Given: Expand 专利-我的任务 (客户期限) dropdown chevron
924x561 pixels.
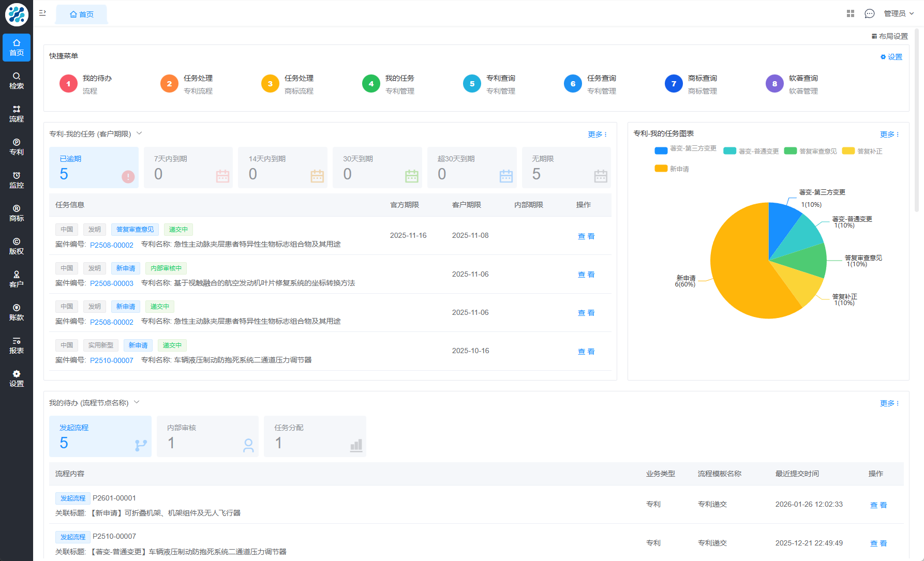Looking at the screenshot, I should pos(139,133).
